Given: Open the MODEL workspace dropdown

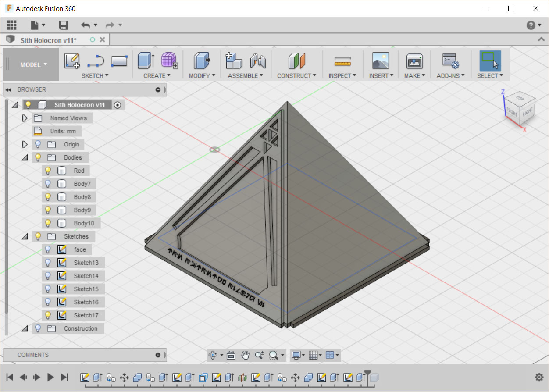Looking at the screenshot, I should pyautogui.click(x=33, y=64).
